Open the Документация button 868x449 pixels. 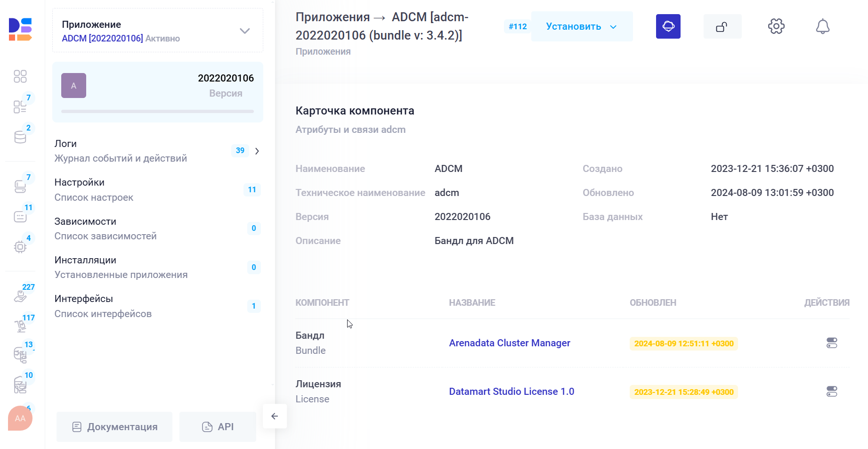point(114,426)
